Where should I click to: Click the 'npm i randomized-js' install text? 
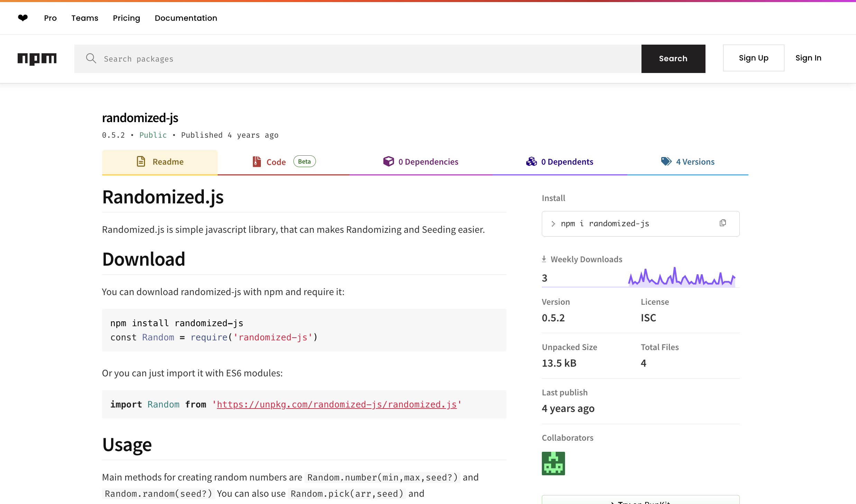pyautogui.click(x=605, y=223)
